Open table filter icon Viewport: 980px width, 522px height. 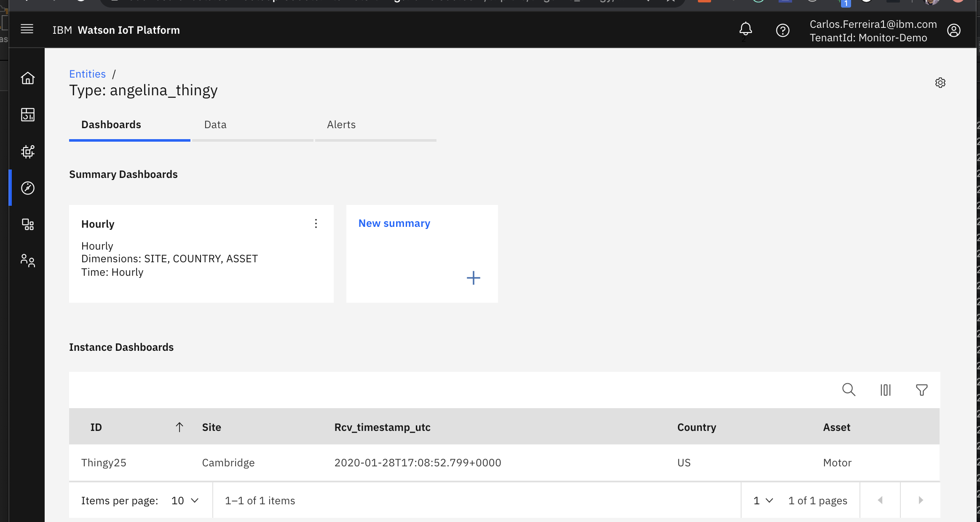click(921, 390)
